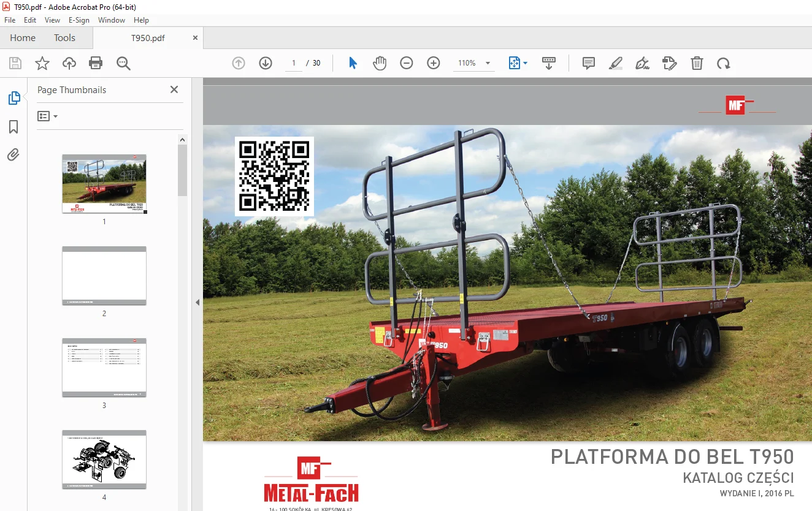Open the E-Sign menu

[79, 20]
